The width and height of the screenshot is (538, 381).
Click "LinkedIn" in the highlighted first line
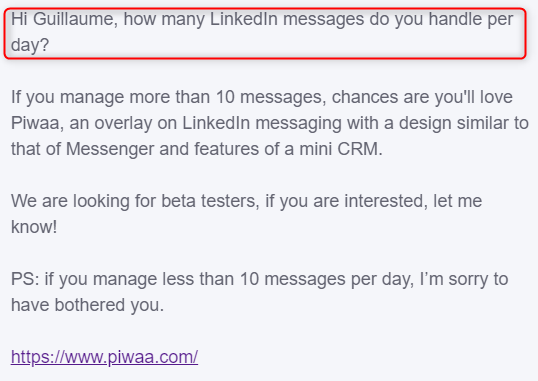pos(244,19)
